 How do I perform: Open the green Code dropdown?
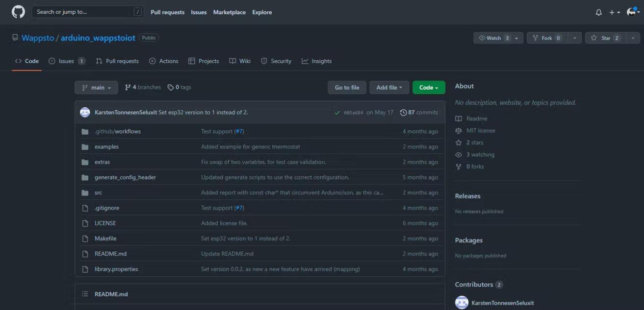click(429, 87)
